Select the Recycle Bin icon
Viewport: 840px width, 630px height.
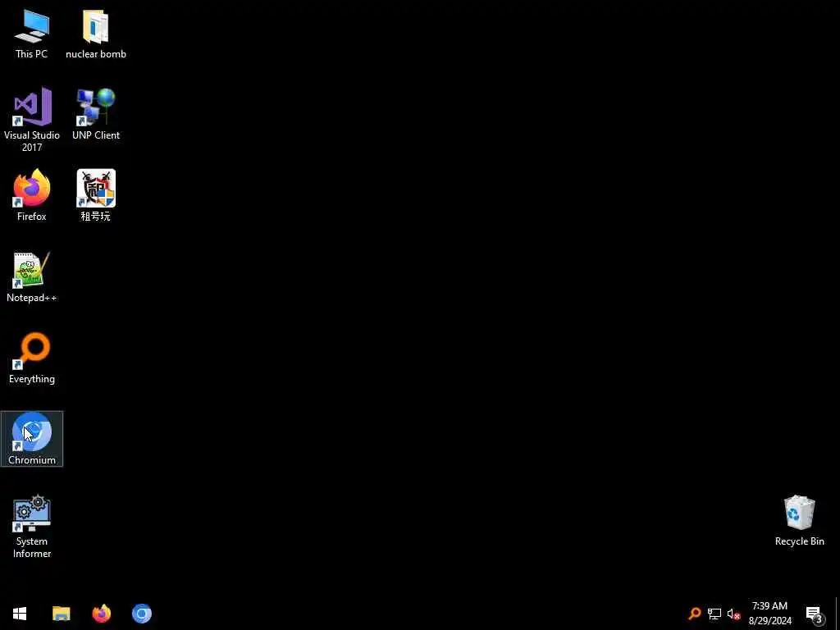(799, 521)
